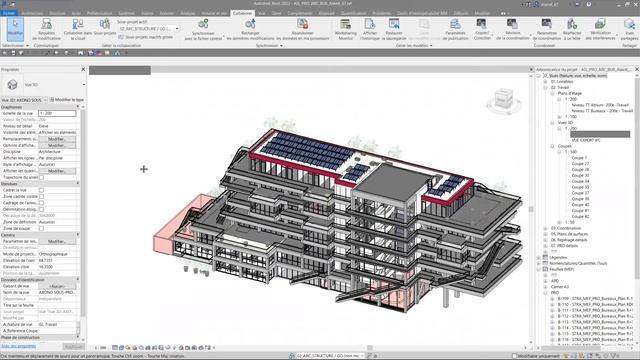The width and height of the screenshot is (640, 360).
Task: Close the project browser panel
Action: (x=637, y=69)
